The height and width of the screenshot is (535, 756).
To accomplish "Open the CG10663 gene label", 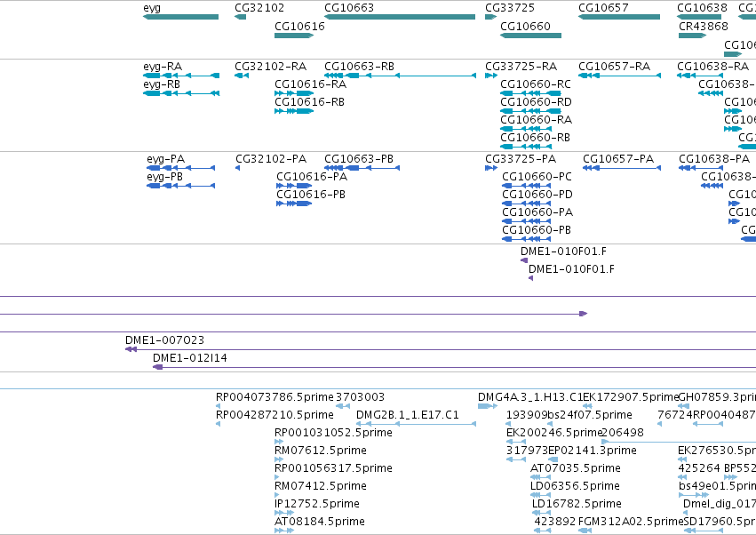I will tap(349, 8).
